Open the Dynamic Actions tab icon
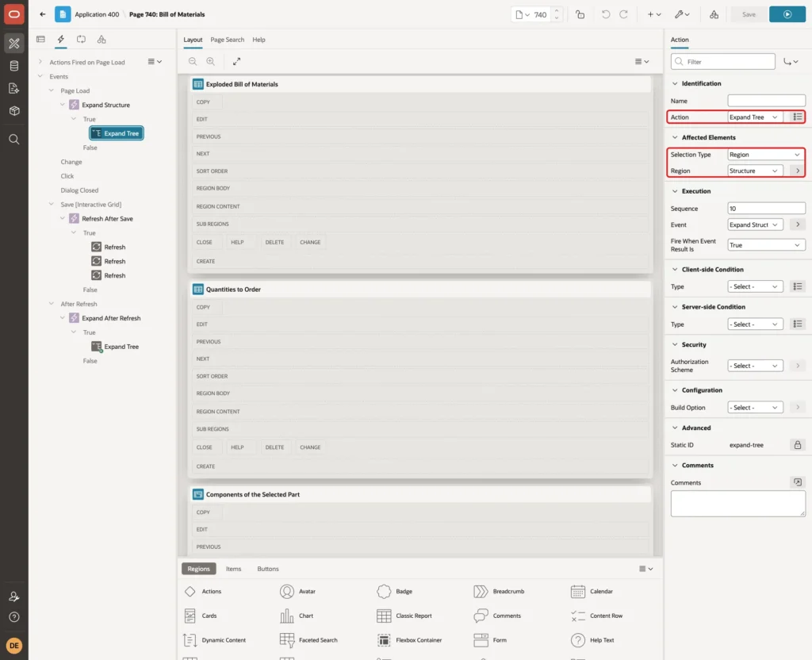 [60, 40]
